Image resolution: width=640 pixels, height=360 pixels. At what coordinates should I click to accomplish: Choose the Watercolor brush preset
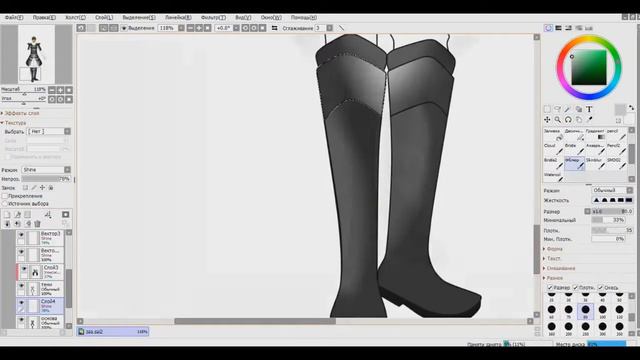point(553,177)
